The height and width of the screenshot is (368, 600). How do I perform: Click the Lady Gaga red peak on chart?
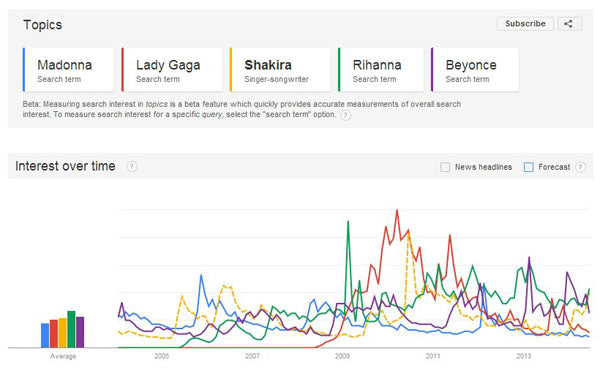[397, 210]
